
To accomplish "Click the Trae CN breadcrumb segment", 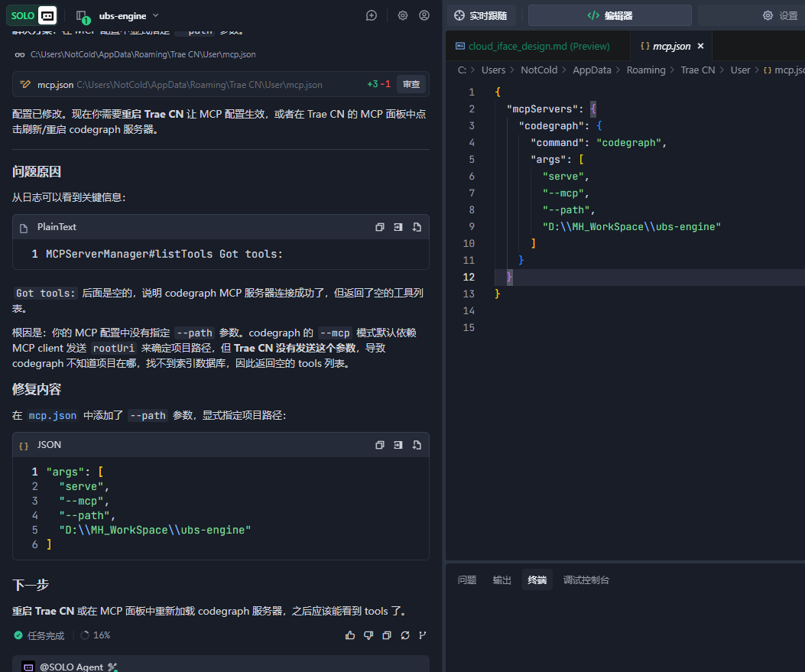I will [698, 70].
